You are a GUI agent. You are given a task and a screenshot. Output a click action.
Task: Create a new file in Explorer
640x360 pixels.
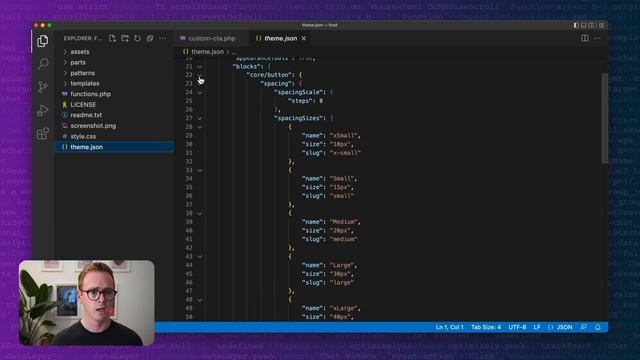tap(112, 38)
